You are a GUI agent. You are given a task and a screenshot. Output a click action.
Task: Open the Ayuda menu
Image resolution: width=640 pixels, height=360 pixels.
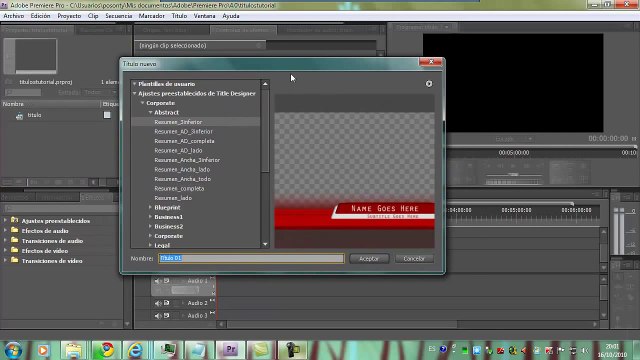point(231,16)
